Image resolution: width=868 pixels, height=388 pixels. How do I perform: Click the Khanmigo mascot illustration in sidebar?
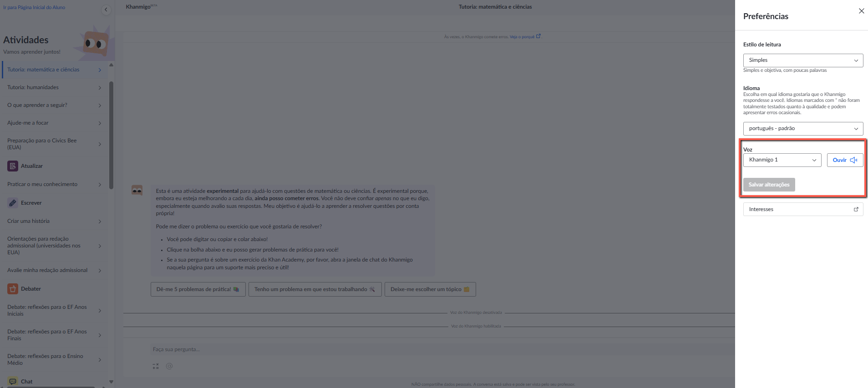point(94,43)
